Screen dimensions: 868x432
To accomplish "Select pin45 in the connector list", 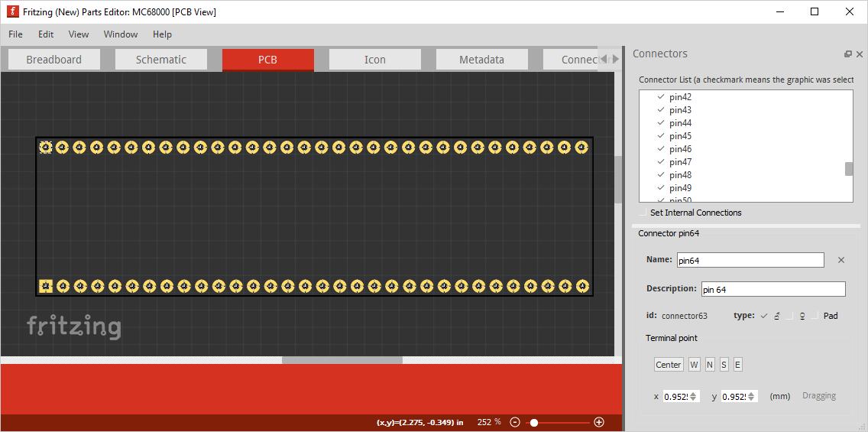I will tap(680, 136).
